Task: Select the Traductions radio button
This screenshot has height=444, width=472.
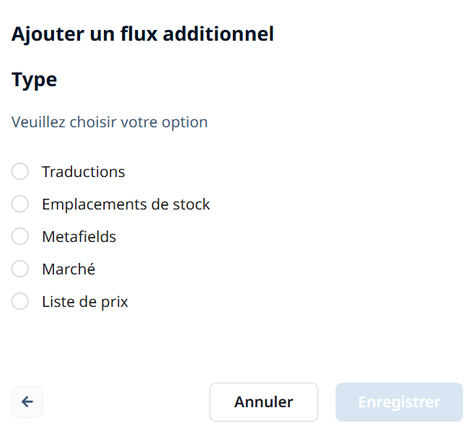Action: point(20,171)
